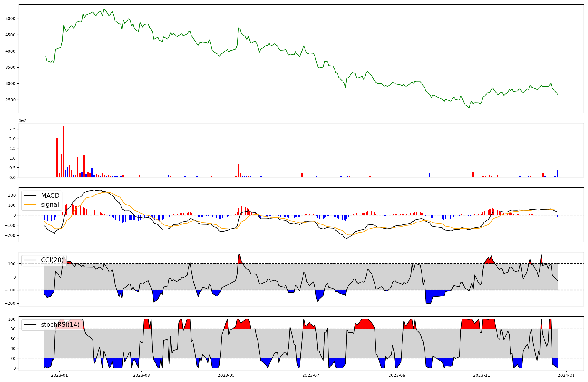588x382 pixels.
Task: Click the 2.5 tick on volume axis
Action: tap(12, 129)
